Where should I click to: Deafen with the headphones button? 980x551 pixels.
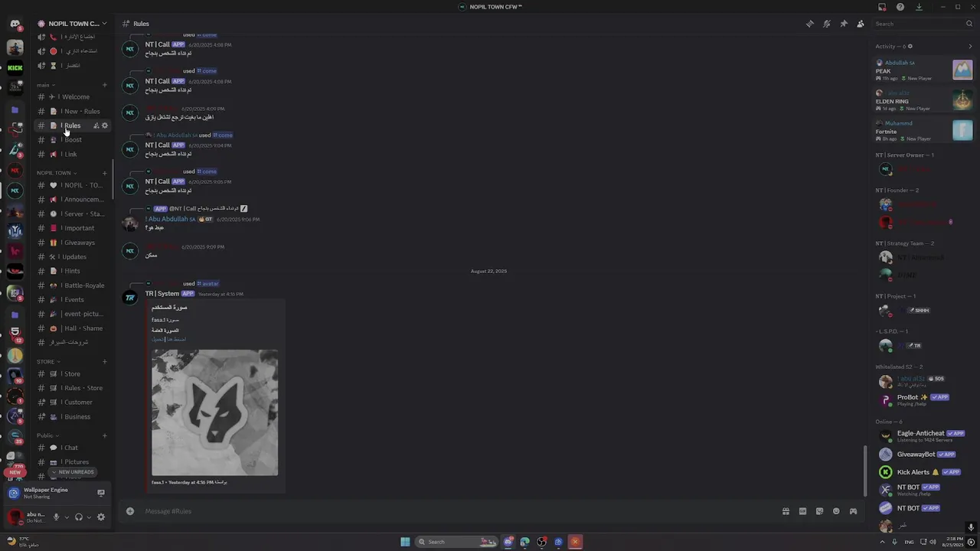point(78,517)
